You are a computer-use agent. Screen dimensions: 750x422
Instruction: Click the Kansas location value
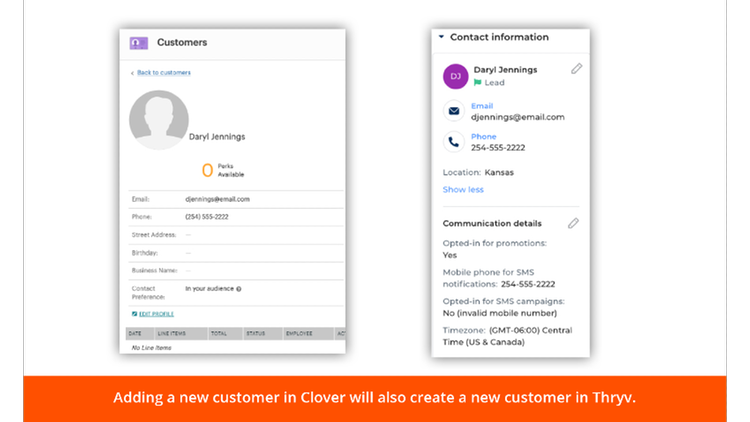[x=499, y=172]
